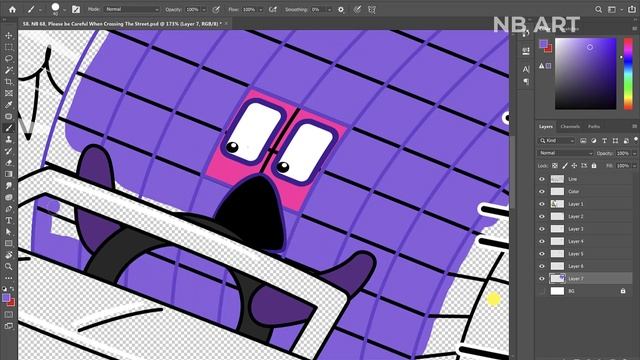
Task: Select the Layer 6 row
Action: (584, 266)
